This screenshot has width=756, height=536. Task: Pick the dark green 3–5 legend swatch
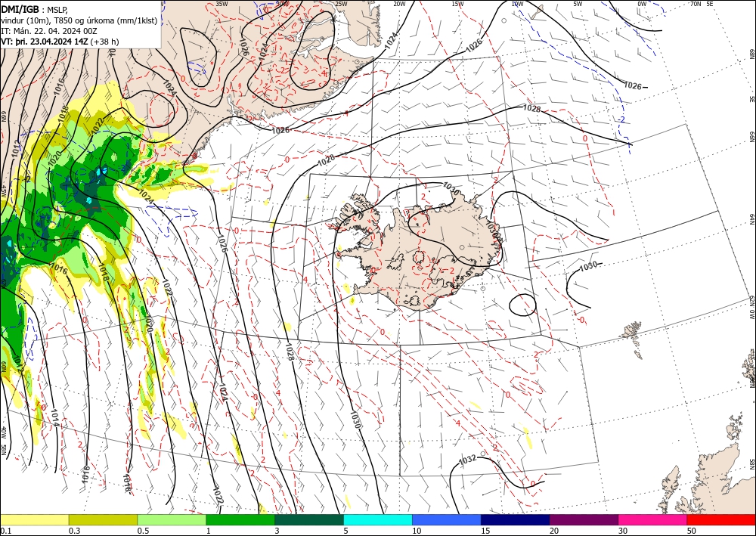click(x=309, y=519)
